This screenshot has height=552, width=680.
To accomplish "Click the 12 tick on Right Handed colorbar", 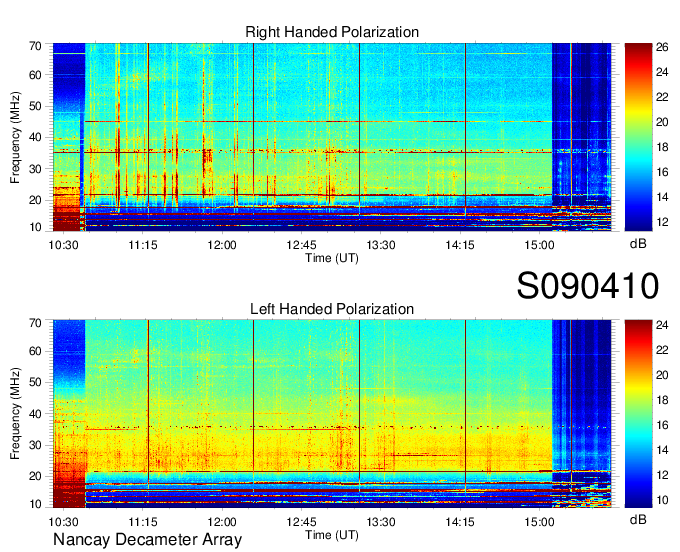I will tap(662, 222).
